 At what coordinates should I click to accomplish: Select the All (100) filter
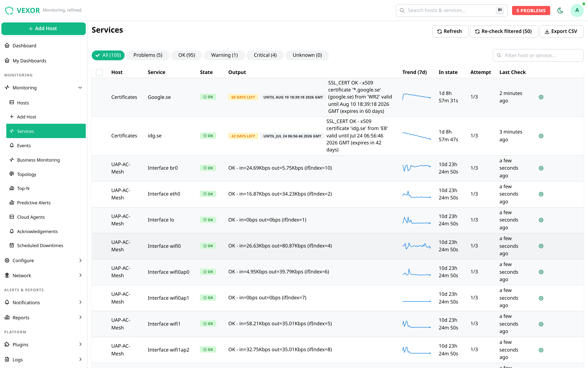pos(108,55)
